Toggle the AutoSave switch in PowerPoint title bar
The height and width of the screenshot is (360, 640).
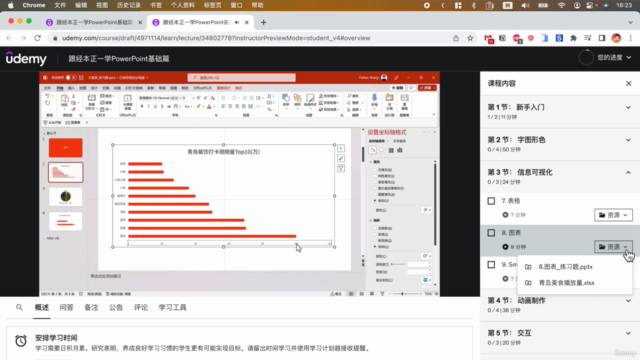[71, 78]
